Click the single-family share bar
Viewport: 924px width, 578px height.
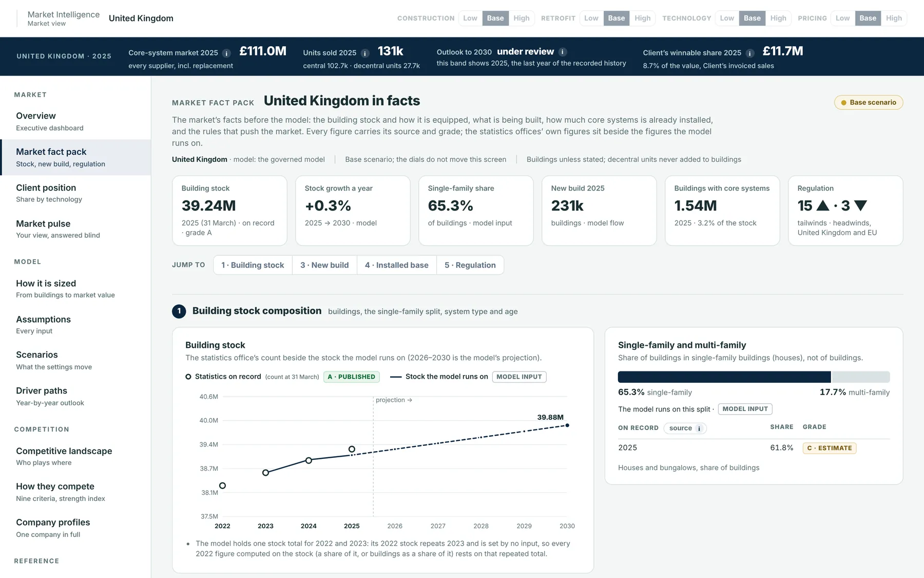[724, 377]
